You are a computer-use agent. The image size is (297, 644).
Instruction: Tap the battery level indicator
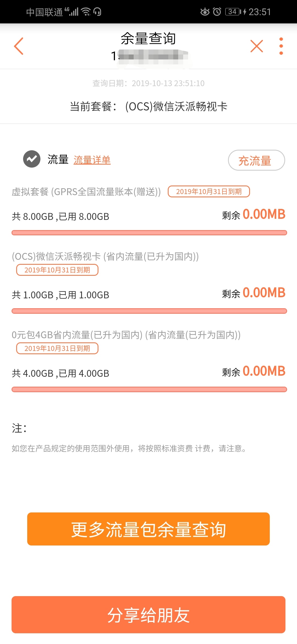(x=233, y=12)
